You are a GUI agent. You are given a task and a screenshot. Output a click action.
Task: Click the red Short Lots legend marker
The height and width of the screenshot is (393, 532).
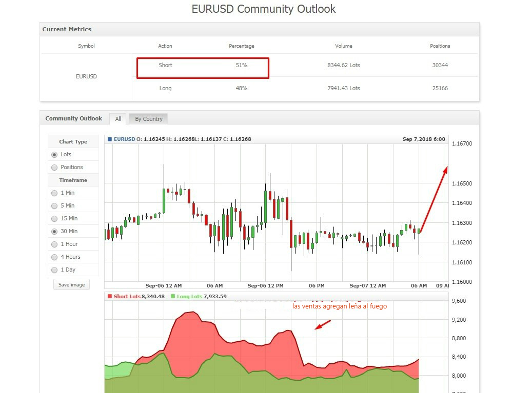coord(109,297)
